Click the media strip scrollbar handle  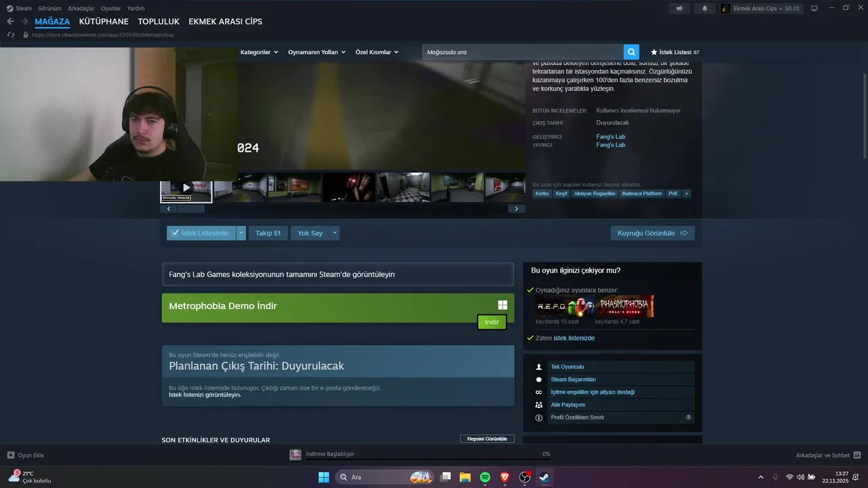coord(191,209)
